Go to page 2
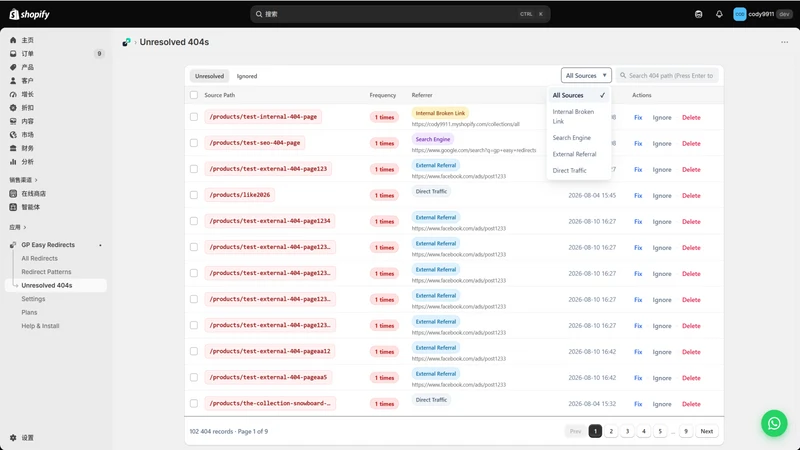This screenshot has height=450, width=800. click(611, 431)
